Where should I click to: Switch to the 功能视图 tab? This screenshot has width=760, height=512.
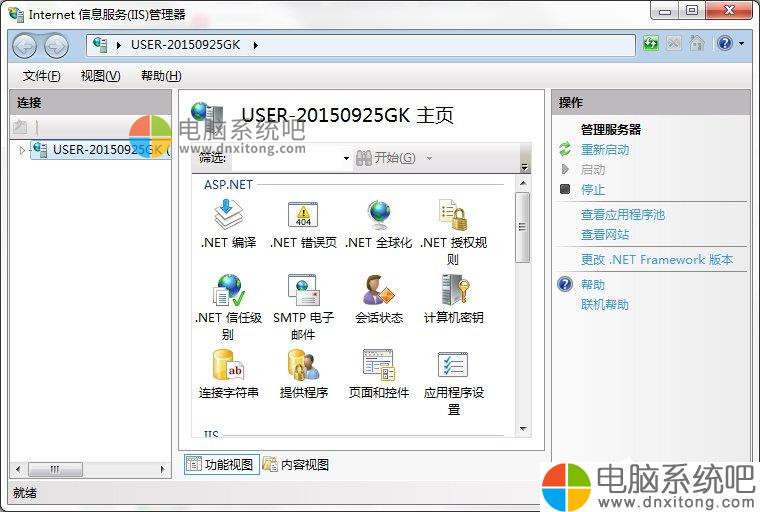(222, 464)
